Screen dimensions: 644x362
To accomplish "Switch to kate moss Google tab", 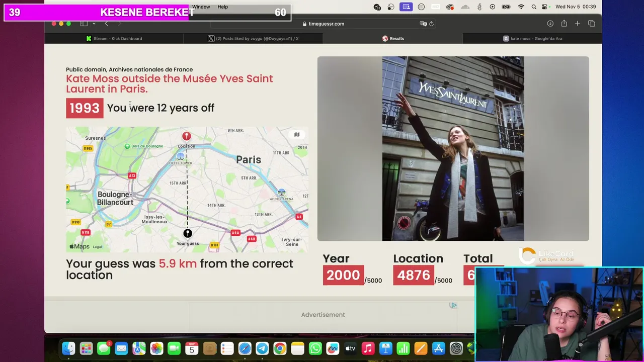I will [532, 38].
